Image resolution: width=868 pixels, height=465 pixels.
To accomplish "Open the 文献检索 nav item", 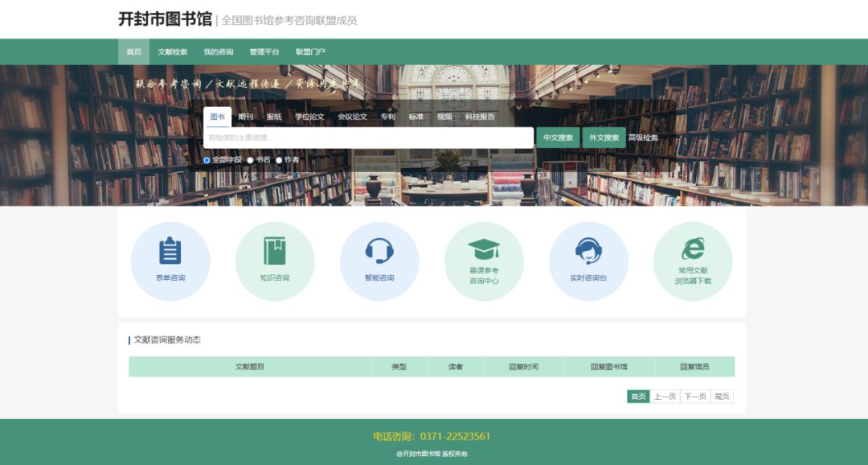I will (x=172, y=51).
